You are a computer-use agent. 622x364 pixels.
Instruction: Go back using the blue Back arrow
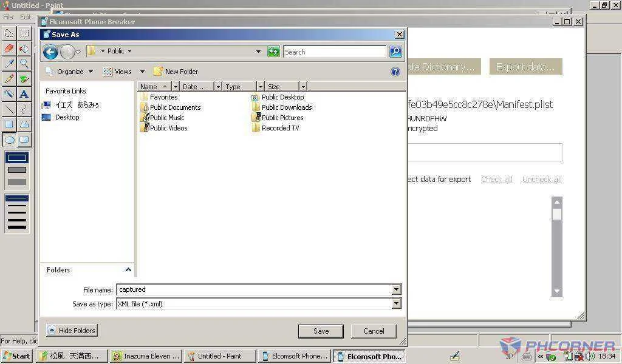pyautogui.click(x=50, y=52)
